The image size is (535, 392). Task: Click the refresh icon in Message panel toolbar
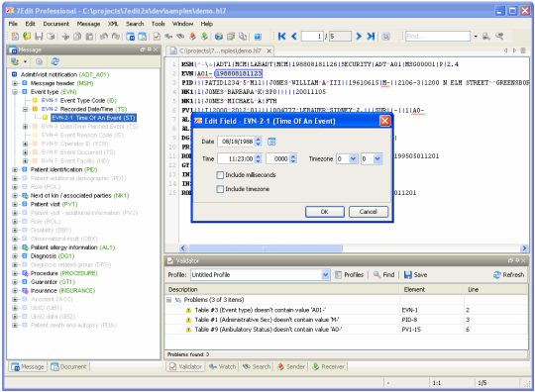[x=54, y=61]
